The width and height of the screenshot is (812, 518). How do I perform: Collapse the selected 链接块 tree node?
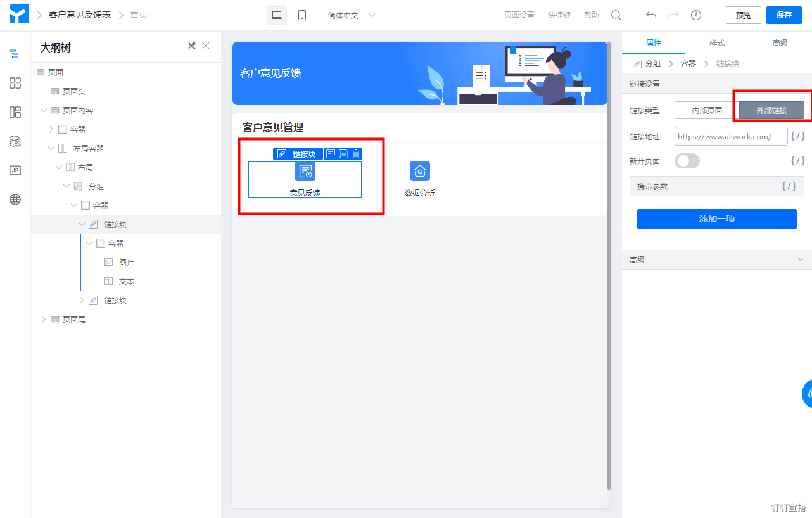(82, 224)
